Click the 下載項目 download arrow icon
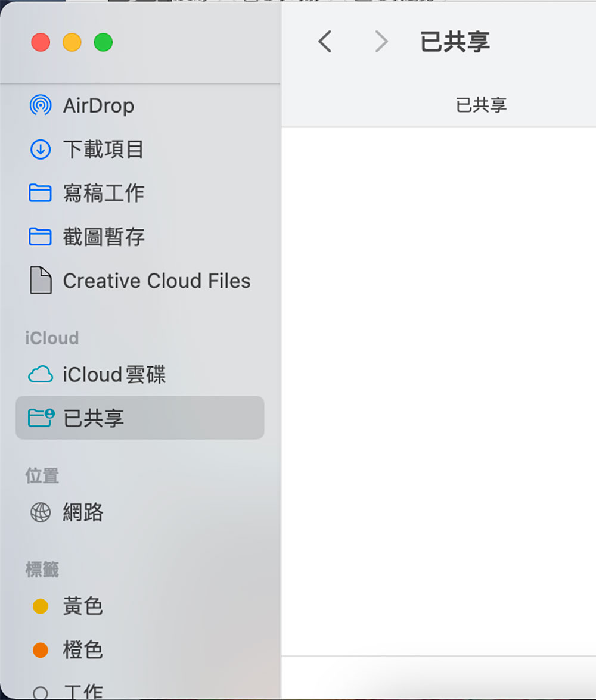Image resolution: width=596 pixels, height=700 pixels. (x=40, y=150)
